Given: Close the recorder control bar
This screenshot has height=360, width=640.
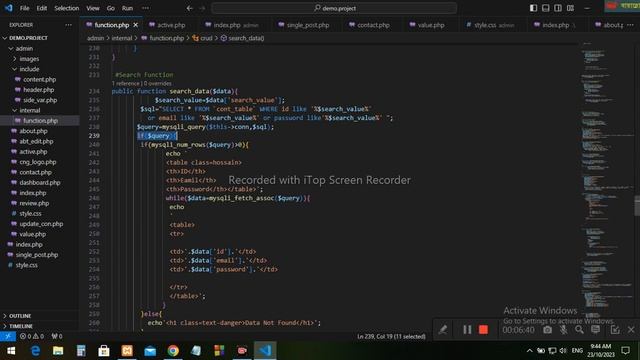Looking at the screenshot, I should (631, 329).
